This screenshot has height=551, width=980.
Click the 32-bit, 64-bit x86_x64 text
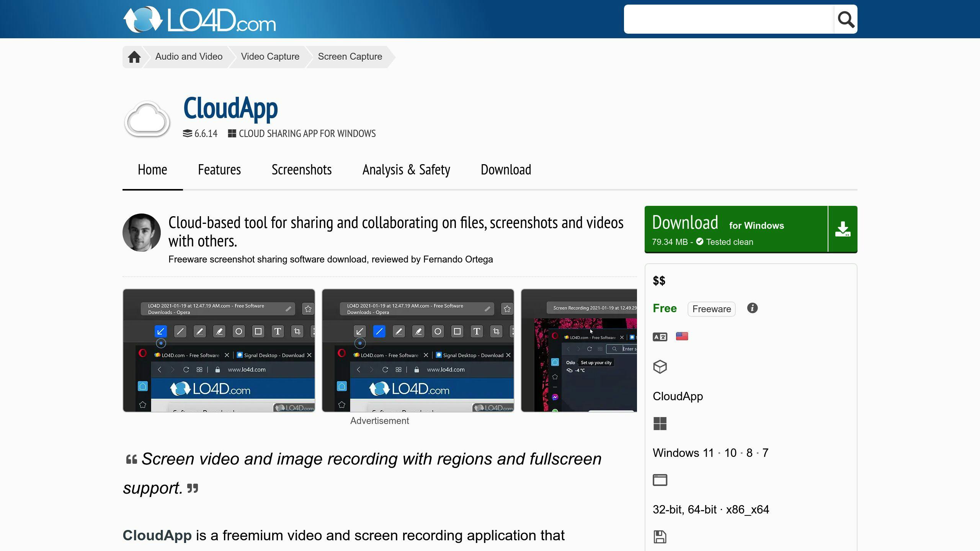click(711, 509)
